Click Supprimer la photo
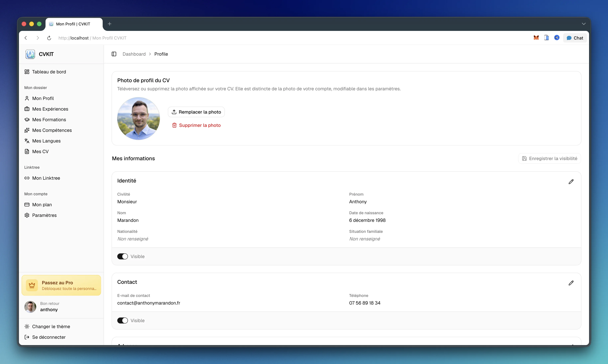This screenshot has height=364, width=608. (196, 125)
